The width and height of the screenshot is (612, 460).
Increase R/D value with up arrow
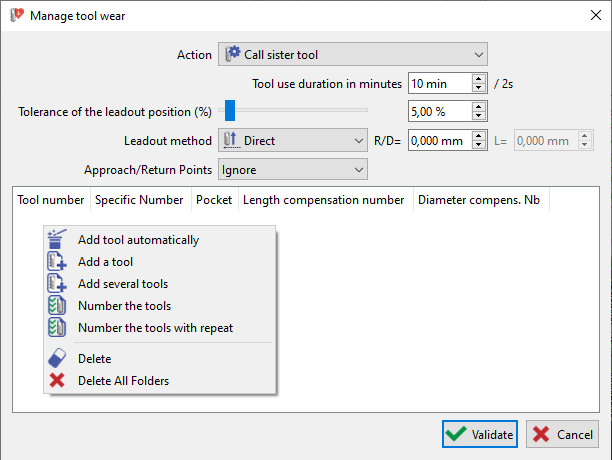(479, 138)
